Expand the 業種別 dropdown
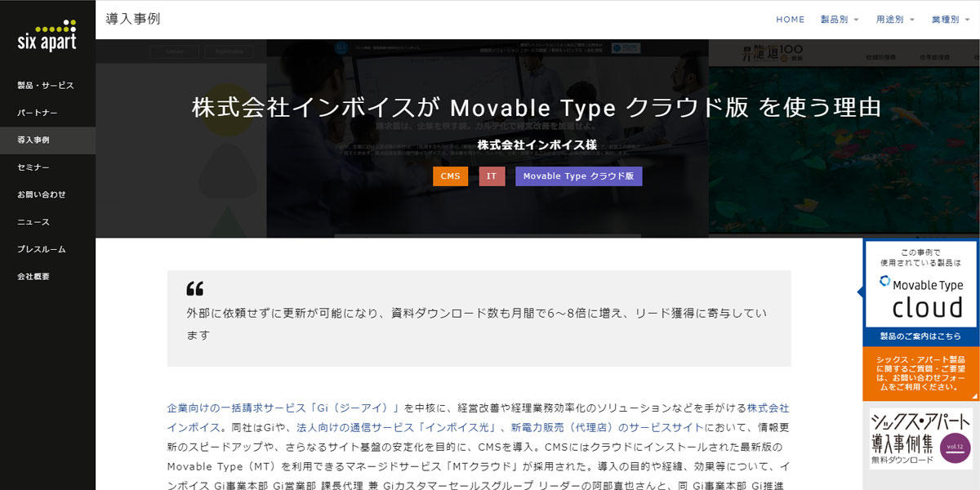980x490 pixels. [951, 20]
